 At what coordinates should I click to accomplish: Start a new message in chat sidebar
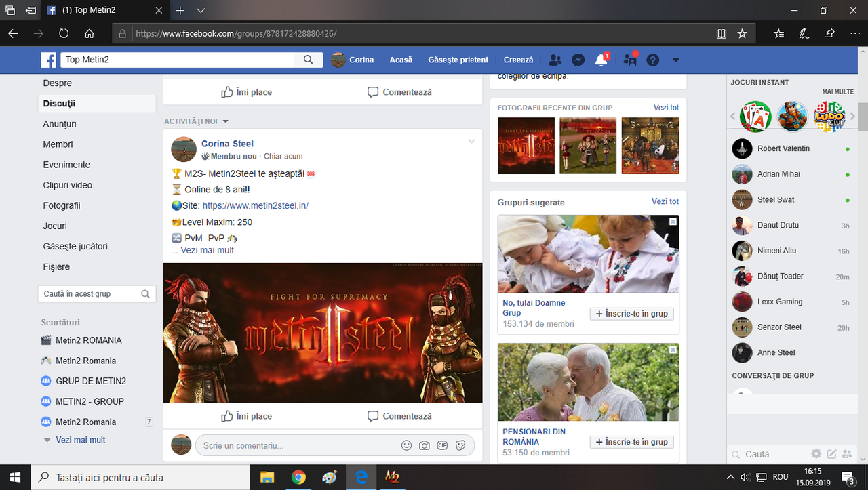point(831,454)
